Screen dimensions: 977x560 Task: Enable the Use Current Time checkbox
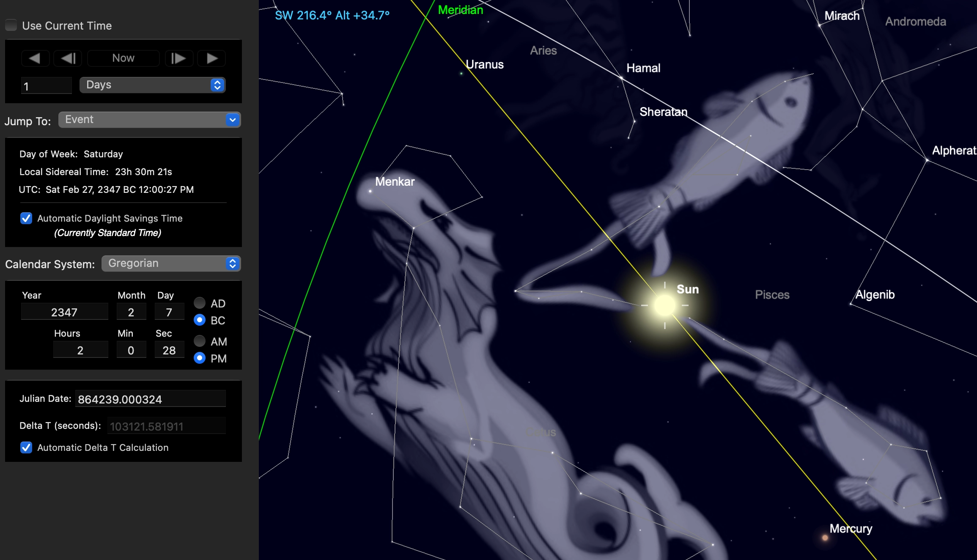tap(11, 25)
